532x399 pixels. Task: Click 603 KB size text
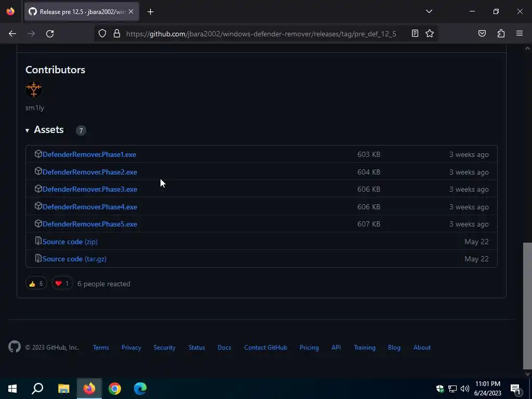pyautogui.click(x=368, y=154)
